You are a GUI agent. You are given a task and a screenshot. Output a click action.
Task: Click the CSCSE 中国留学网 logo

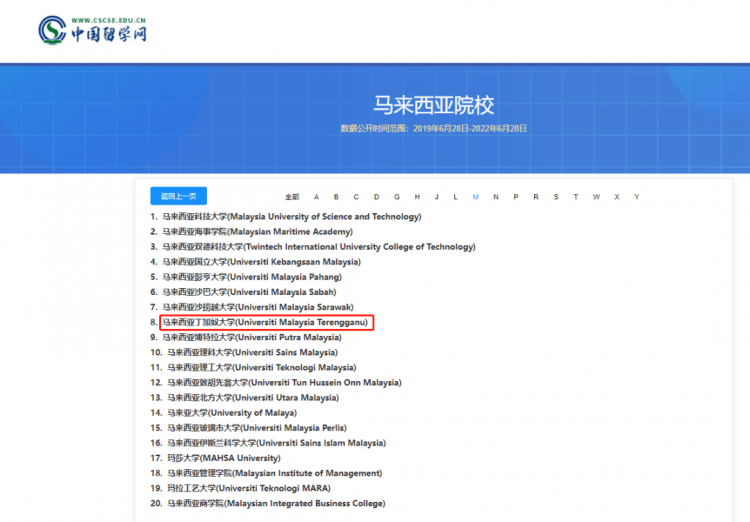(92, 30)
